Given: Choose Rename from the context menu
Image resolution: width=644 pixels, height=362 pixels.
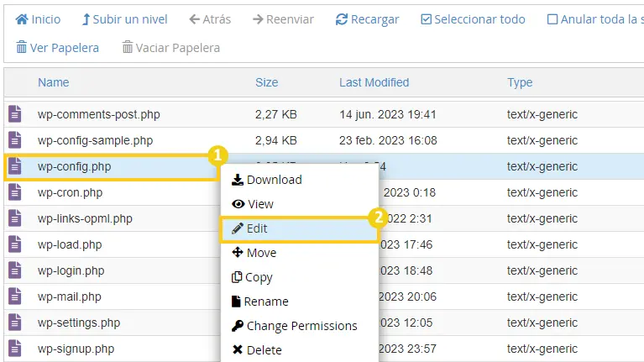Looking at the screenshot, I should [x=300, y=302].
